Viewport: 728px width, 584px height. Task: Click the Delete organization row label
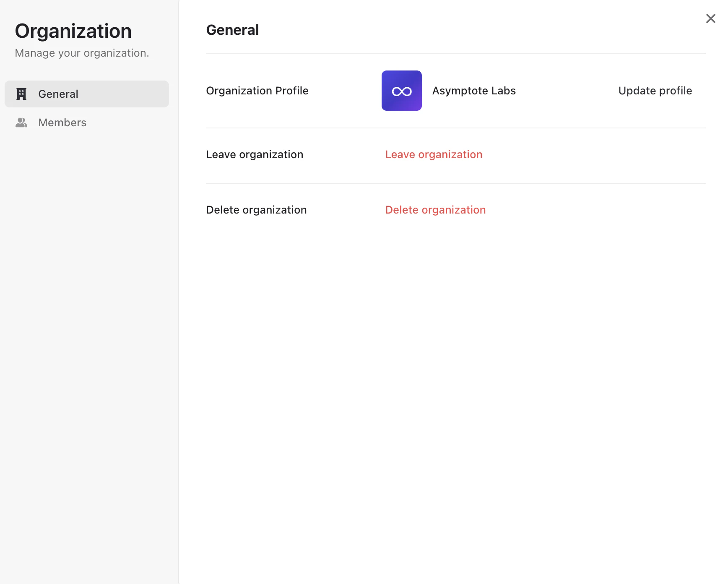tap(256, 210)
